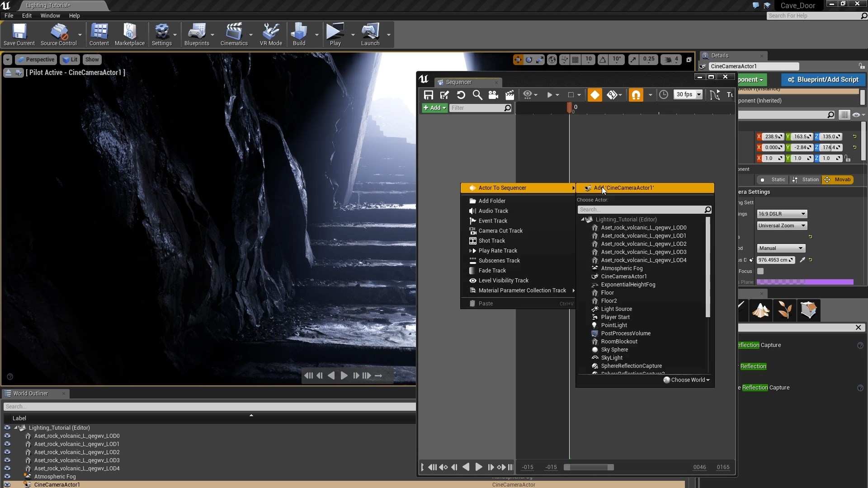
Task: Click the Sequencer camera icon
Action: tap(493, 95)
